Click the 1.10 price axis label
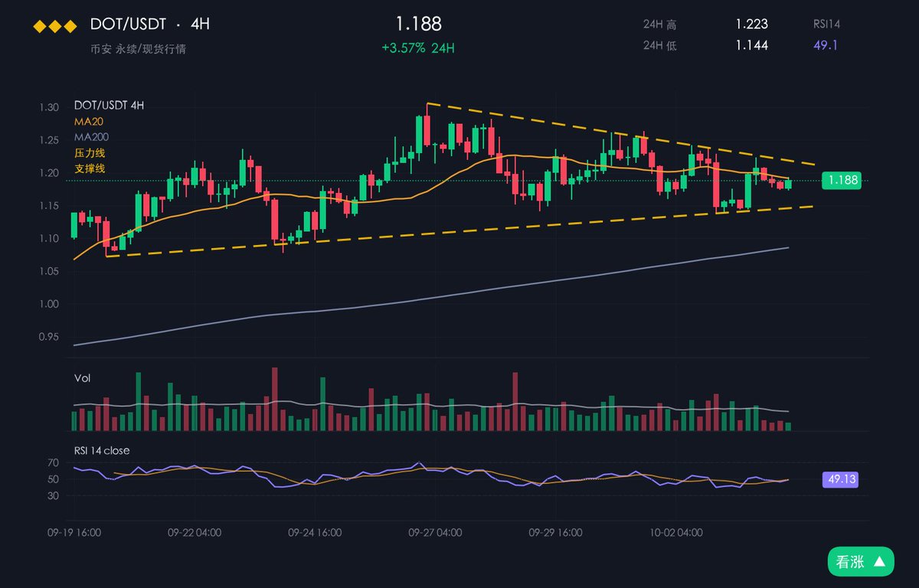Viewport: 919px width, 588px height. tap(49, 239)
